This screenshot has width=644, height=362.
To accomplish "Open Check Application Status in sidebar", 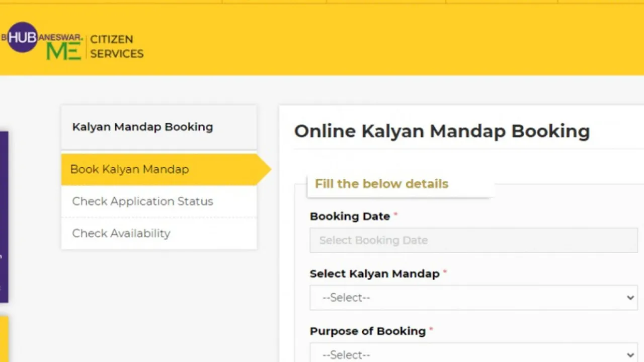I will tap(142, 201).
